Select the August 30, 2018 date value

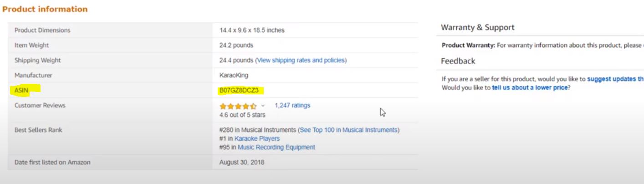(242, 162)
